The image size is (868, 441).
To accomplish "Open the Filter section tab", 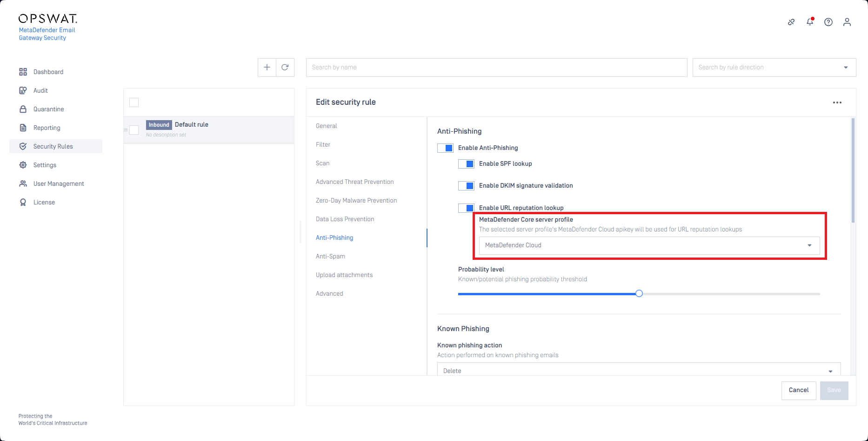I will coord(323,144).
